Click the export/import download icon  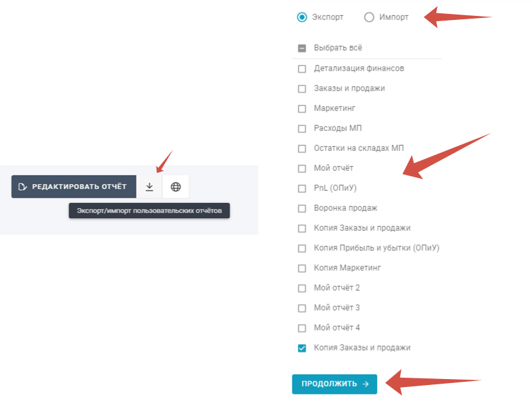tap(150, 187)
